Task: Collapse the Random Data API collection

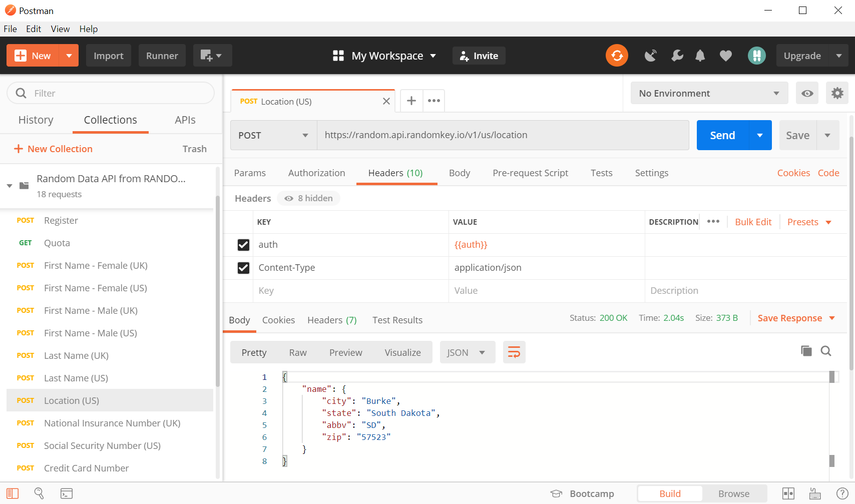Action: point(10,186)
